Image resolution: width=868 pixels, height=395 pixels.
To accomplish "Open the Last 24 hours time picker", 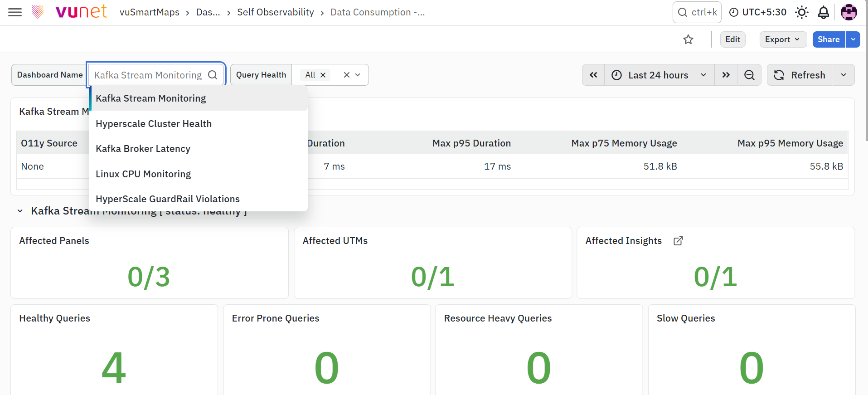I will (x=659, y=75).
